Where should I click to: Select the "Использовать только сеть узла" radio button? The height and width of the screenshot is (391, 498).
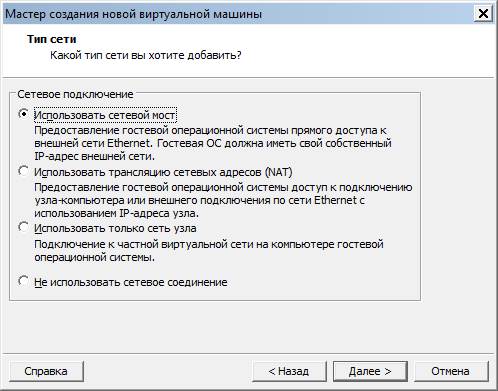[23, 227]
